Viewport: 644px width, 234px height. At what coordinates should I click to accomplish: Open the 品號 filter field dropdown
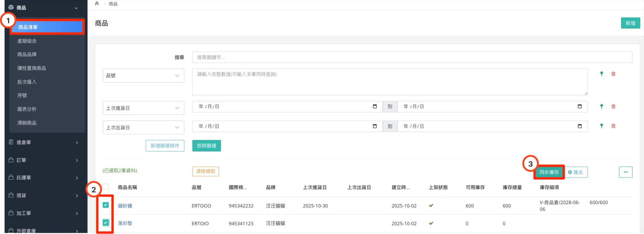(143, 75)
